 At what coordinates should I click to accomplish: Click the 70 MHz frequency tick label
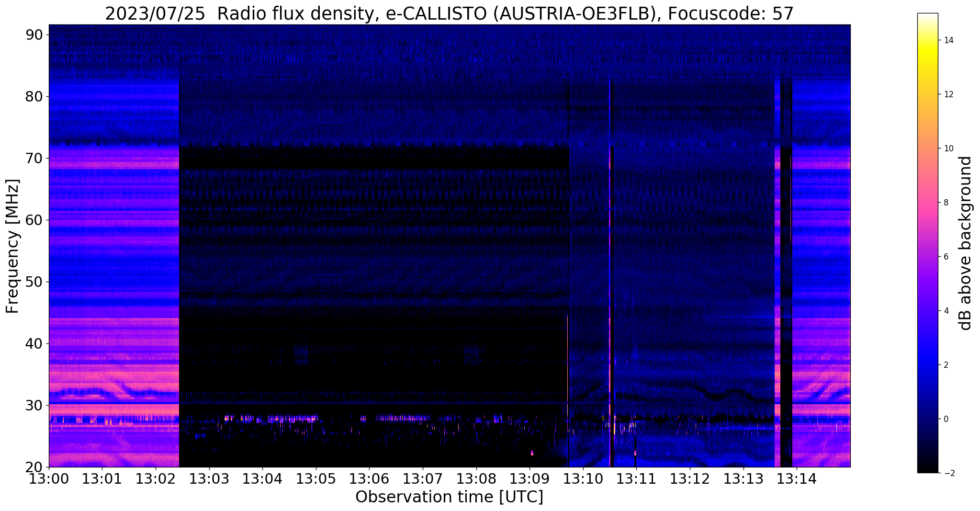pos(34,158)
